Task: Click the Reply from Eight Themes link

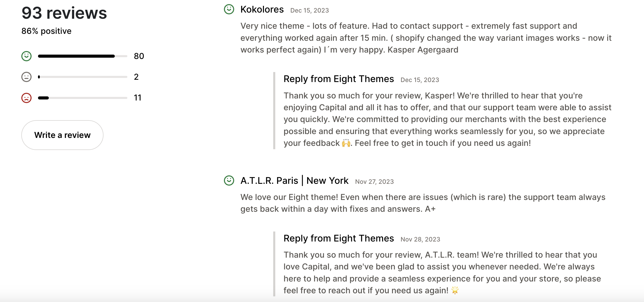Action: click(x=338, y=79)
